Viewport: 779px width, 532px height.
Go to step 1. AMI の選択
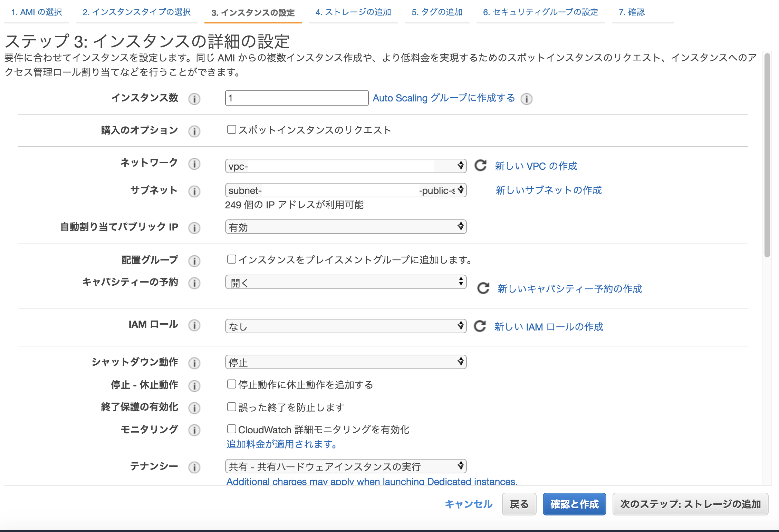point(37,12)
